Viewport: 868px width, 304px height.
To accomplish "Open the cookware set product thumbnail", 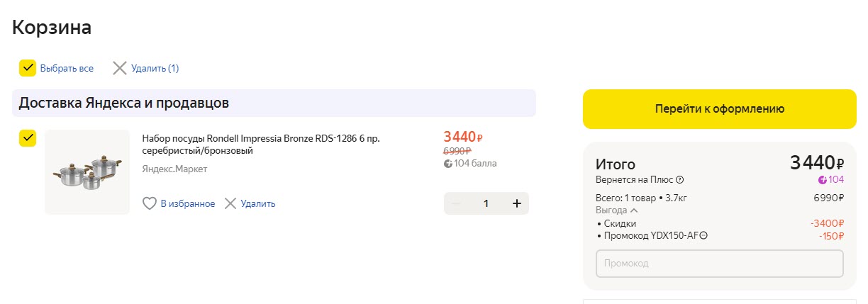I will pos(87,172).
